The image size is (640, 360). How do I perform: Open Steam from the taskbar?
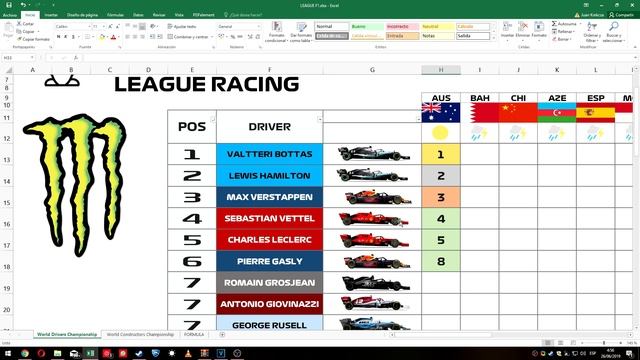point(139,353)
